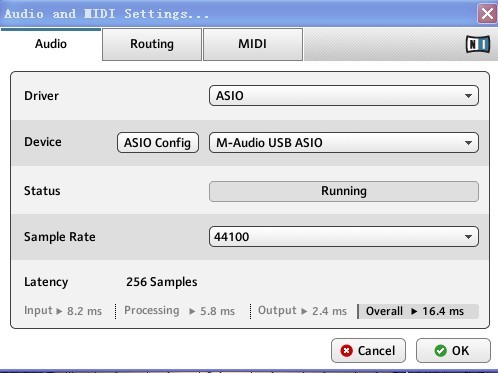Open the Driver dropdown showing ASIO
The height and width of the screenshot is (373, 498).
click(x=344, y=96)
